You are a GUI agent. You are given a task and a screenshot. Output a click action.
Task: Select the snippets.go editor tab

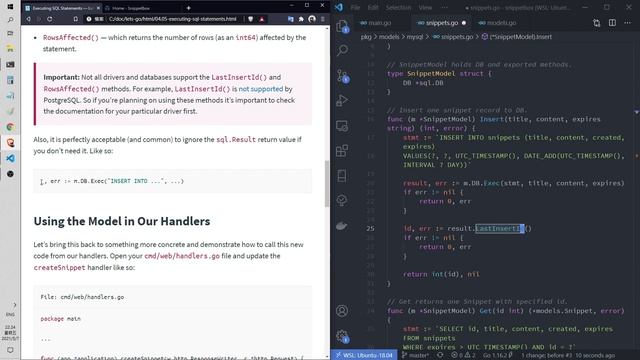click(442, 23)
